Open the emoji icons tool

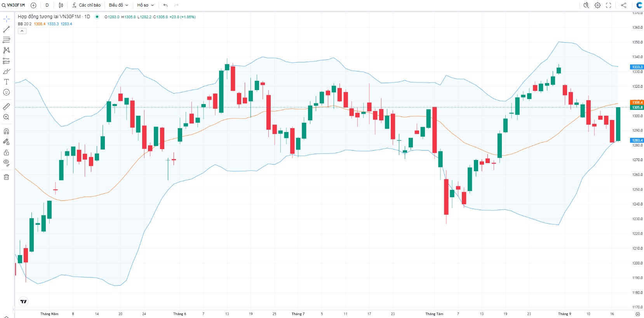tap(7, 92)
